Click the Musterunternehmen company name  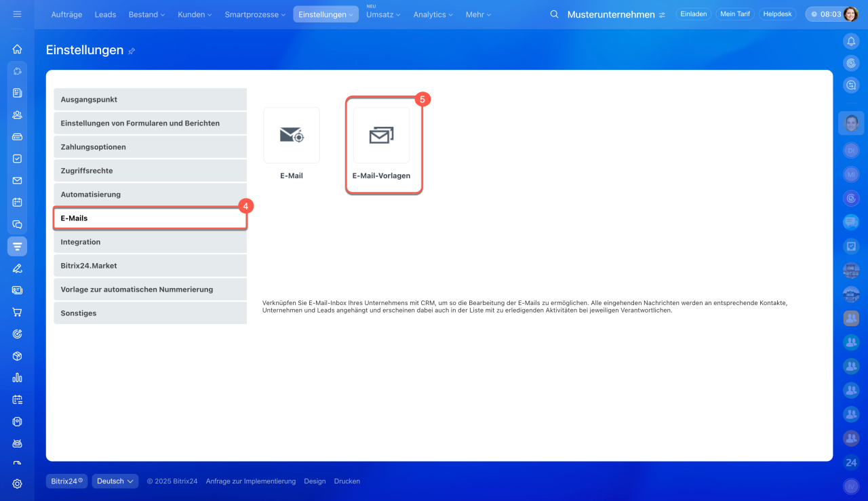click(611, 14)
